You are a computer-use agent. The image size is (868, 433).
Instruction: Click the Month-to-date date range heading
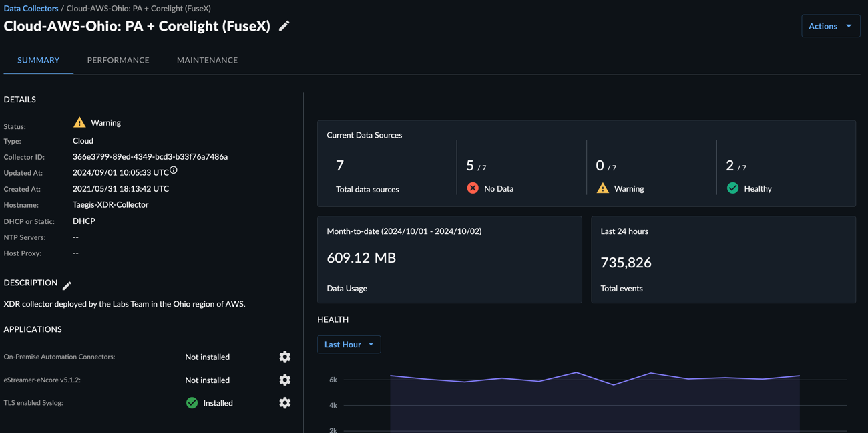point(404,231)
